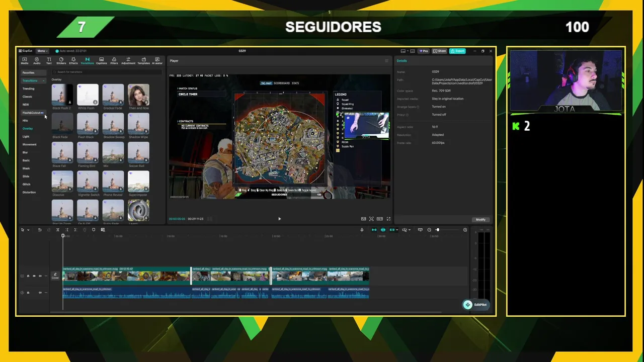Select the Trending transitions category

click(28, 88)
